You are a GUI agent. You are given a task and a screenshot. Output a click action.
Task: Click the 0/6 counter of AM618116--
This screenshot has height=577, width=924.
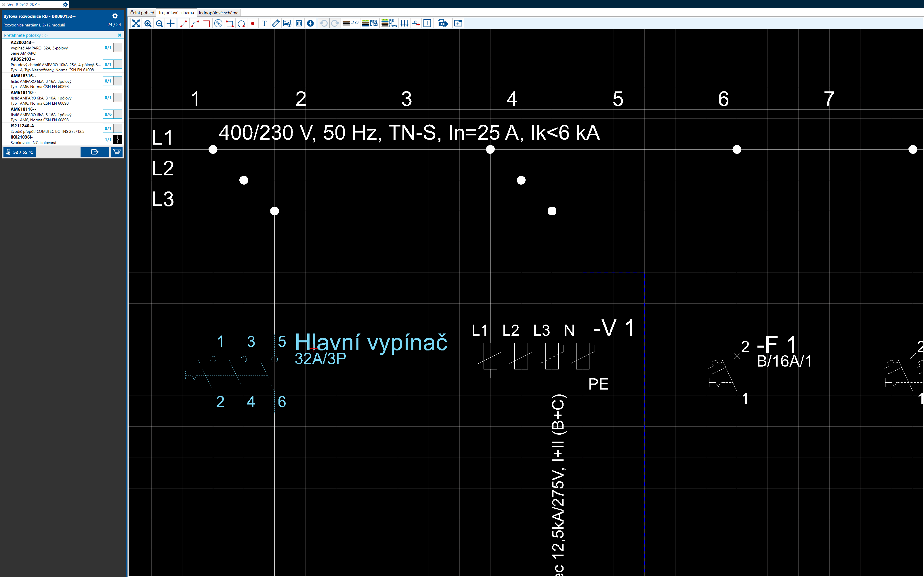(x=108, y=114)
